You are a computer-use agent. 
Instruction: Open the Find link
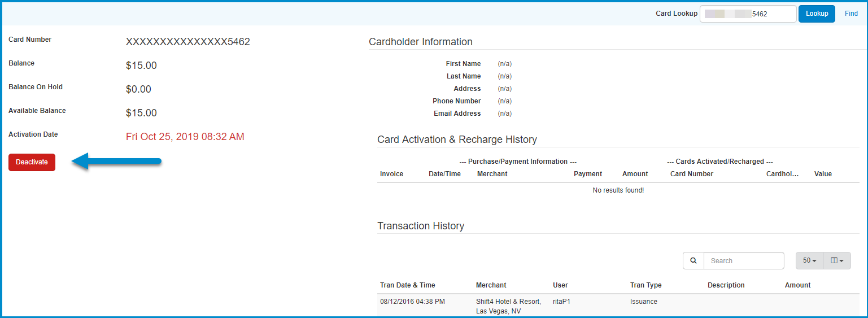click(x=851, y=14)
